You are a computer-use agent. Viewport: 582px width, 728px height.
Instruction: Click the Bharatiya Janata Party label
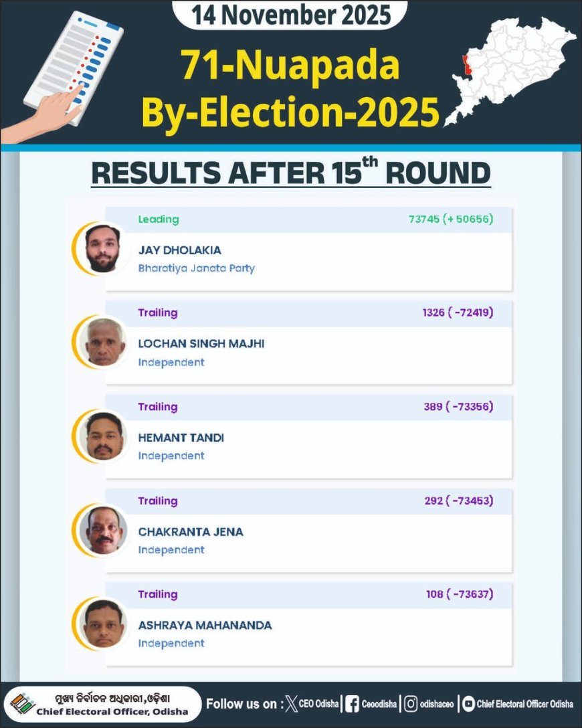(196, 268)
